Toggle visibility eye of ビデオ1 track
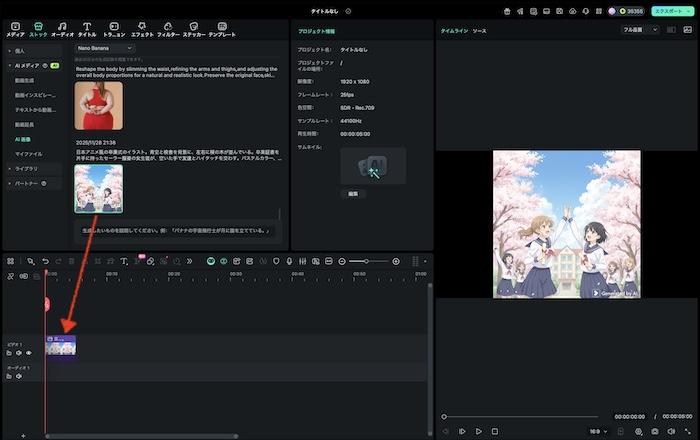Image resolution: width=700 pixels, height=440 pixels. click(29, 353)
